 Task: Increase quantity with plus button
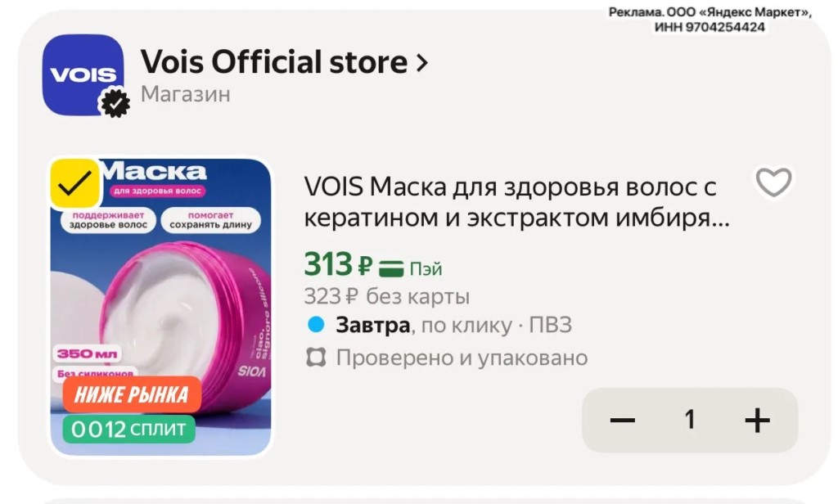pyautogui.click(x=757, y=420)
